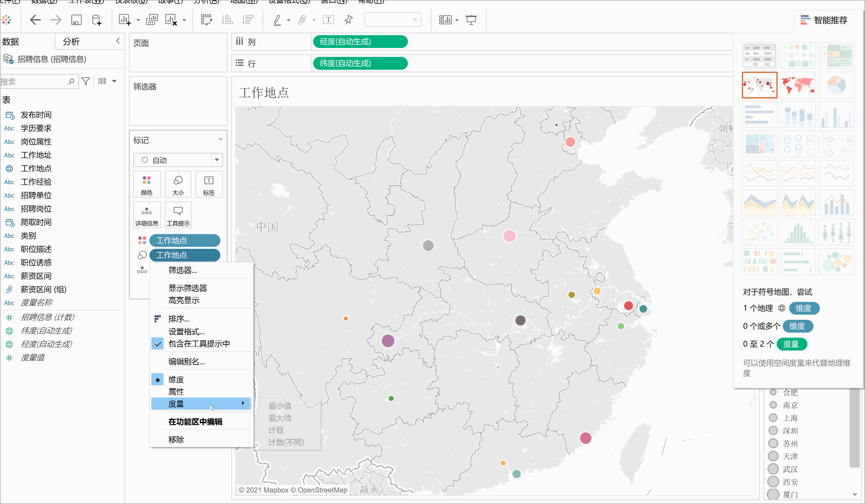Select the 上海 radio button in filter
Screen dimensions: 865x504
click(773, 418)
